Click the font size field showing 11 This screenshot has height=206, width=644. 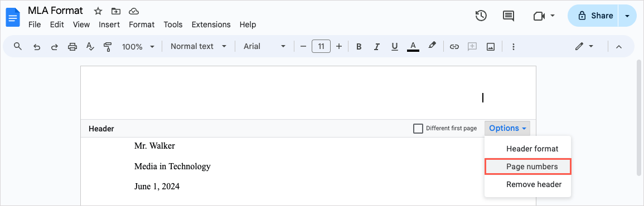tap(321, 46)
